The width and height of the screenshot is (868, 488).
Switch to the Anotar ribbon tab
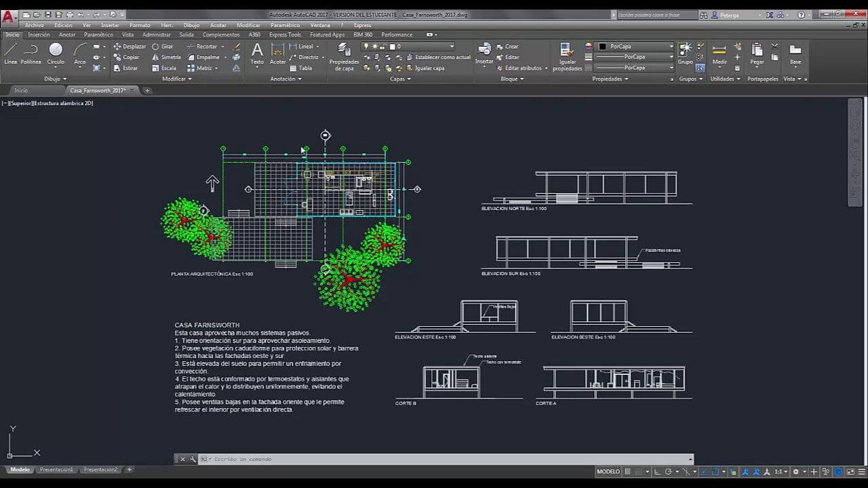[67, 35]
